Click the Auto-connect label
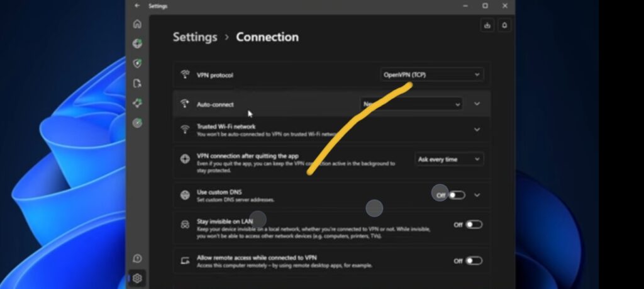 (215, 105)
